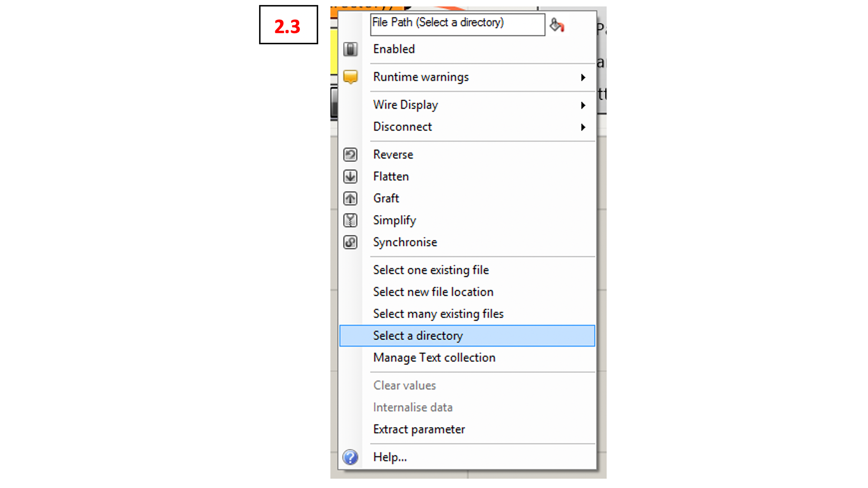Click the Synchronise data icon
The height and width of the screenshot is (488, 868).
pyautogui.click(x=350, y=241)
